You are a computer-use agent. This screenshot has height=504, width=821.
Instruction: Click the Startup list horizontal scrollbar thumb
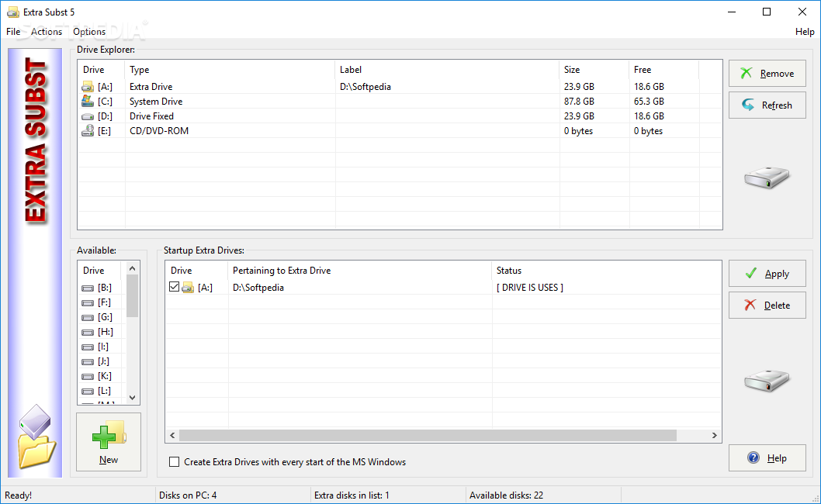pos(428,436)
